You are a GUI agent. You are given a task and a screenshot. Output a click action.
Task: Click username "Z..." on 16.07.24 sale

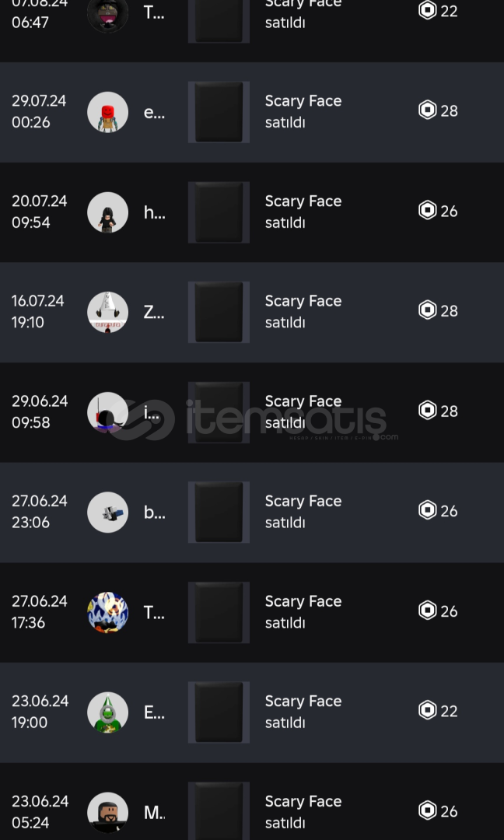click(153, 312)
